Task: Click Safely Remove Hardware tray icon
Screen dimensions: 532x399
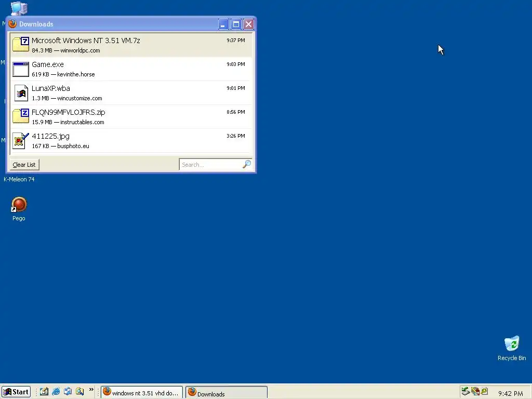Action: (x=465, y=392)
